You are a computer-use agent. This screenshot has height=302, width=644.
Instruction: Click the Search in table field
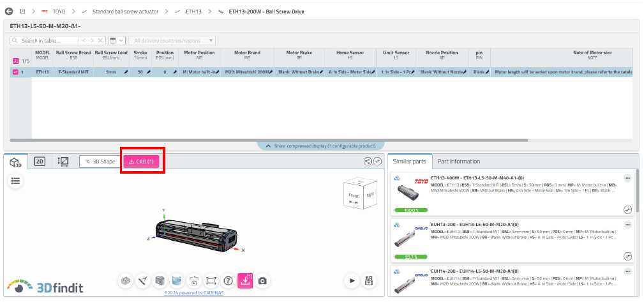pyautogui.click(x=48, y=40)
